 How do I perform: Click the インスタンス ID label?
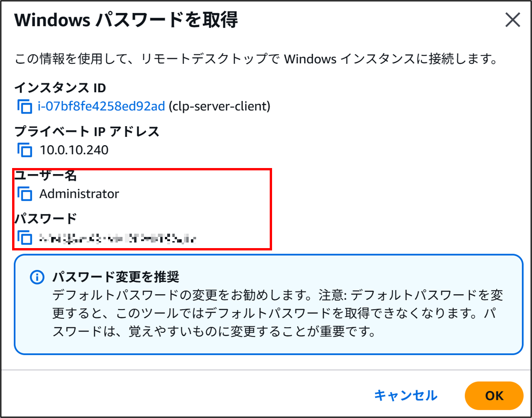tap(61, 88)
